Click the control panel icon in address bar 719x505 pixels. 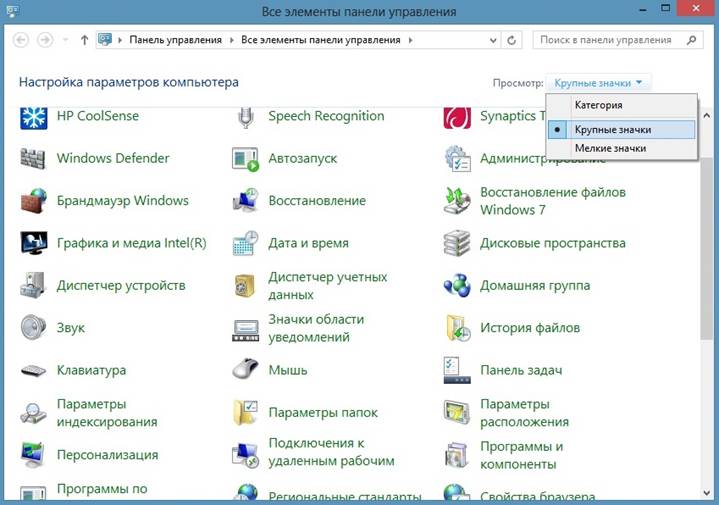coord(105,40)
